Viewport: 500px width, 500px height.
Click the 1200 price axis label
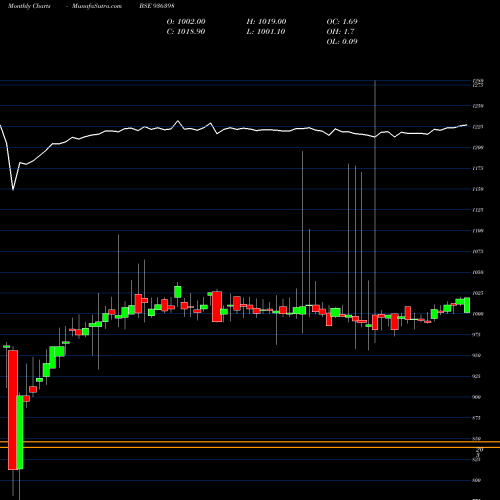(x=478, y=148)
